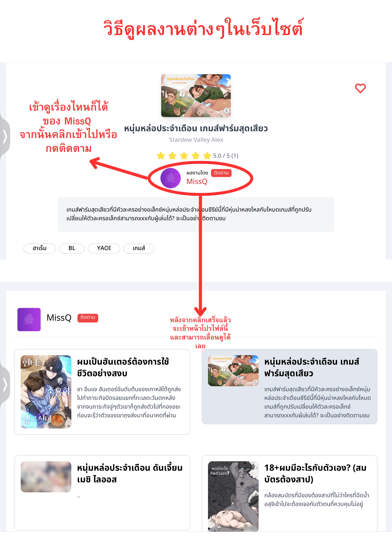Open the MissQ author link in red
This screenshot has height=545, width=392.
pos(197,181)
